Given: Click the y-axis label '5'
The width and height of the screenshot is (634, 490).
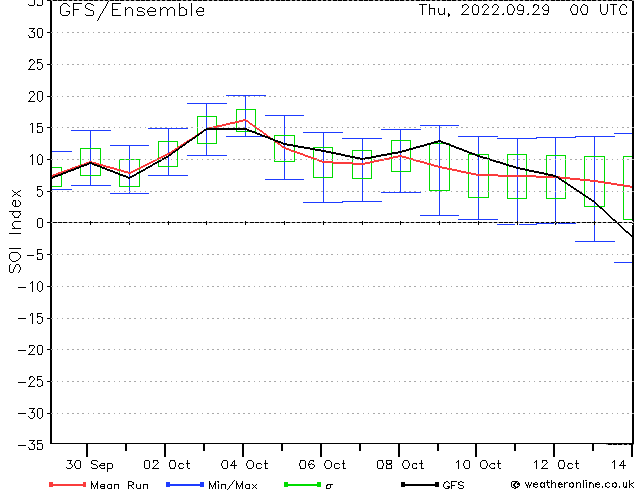Looking at the screenshot, I should (x=40, y=191).
